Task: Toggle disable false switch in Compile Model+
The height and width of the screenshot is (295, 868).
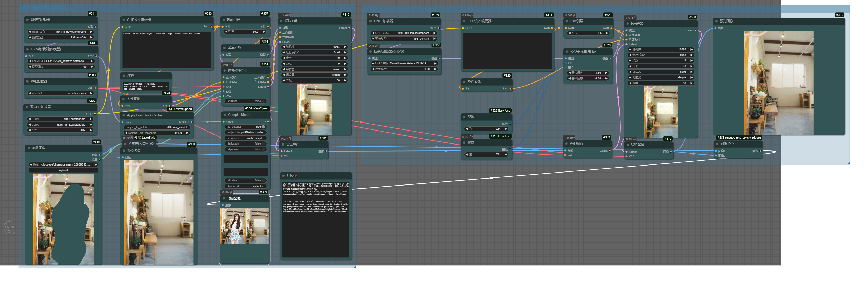Action: tap(263, 181)
